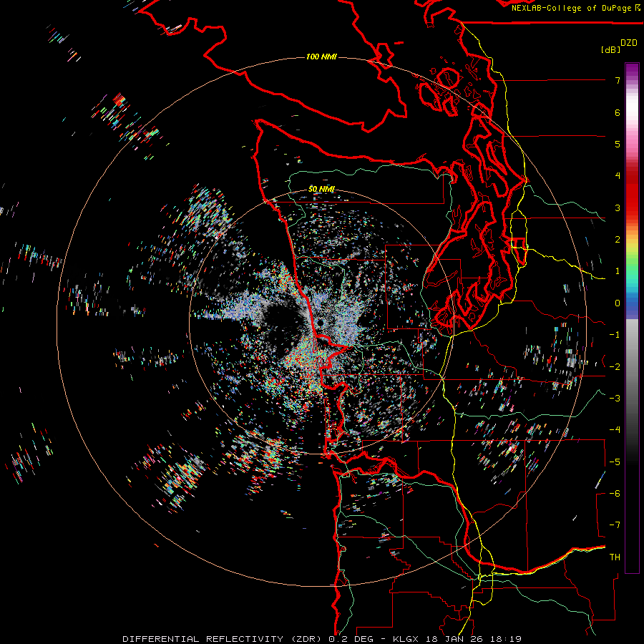The height and width of the screenshot is (644, 644).
Task: Click the "DIFFERENTIAL REFLECTIVITY (ZDR)" caption
Action: click(223, 639)
